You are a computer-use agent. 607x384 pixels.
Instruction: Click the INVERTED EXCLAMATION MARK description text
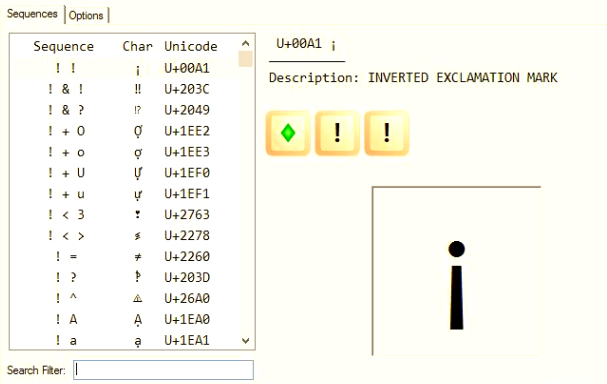(x=463, y=78)
